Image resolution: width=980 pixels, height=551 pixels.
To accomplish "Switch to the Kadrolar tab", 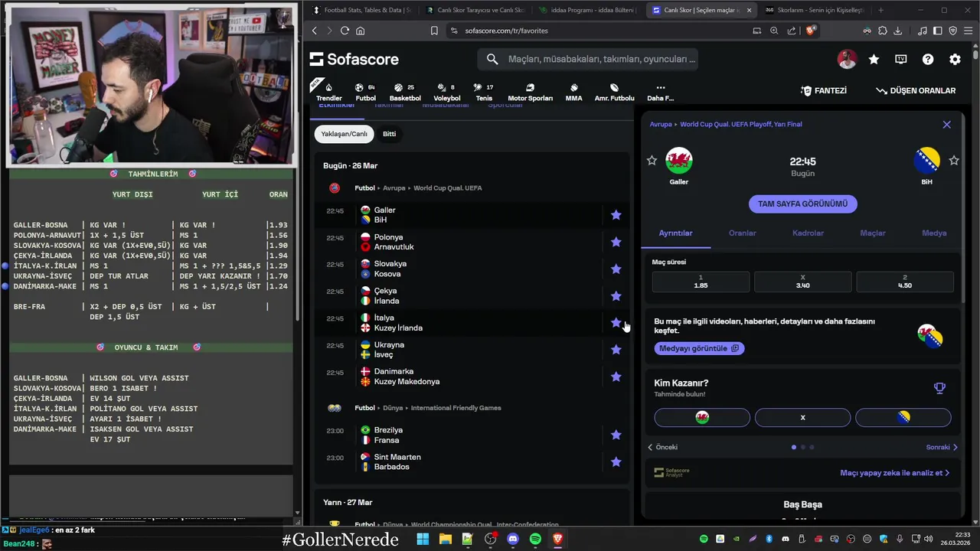I will coord(808,233).
